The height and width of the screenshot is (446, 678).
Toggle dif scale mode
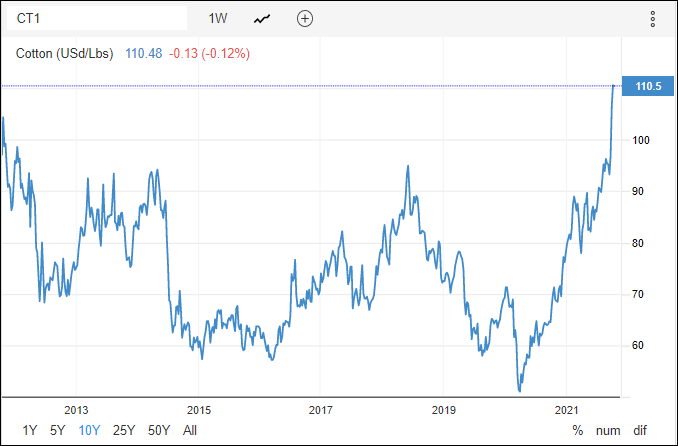(640, 430)
